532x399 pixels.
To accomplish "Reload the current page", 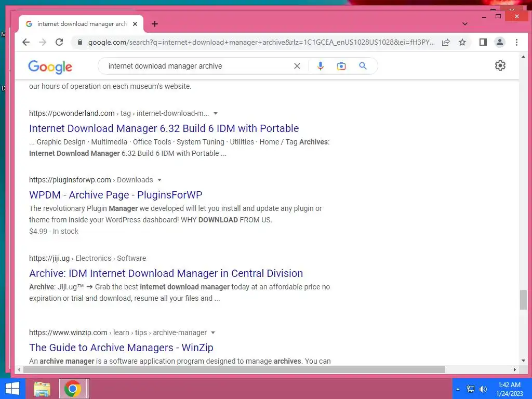I will click(59, 42).
